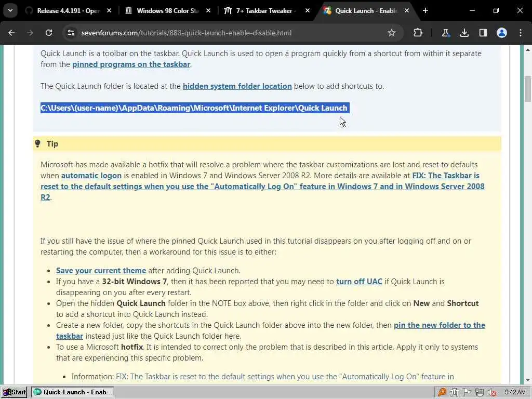Viewport: 532px width, 399px height.
Task: Open a new tab with plus button
Action: point(425,10)
